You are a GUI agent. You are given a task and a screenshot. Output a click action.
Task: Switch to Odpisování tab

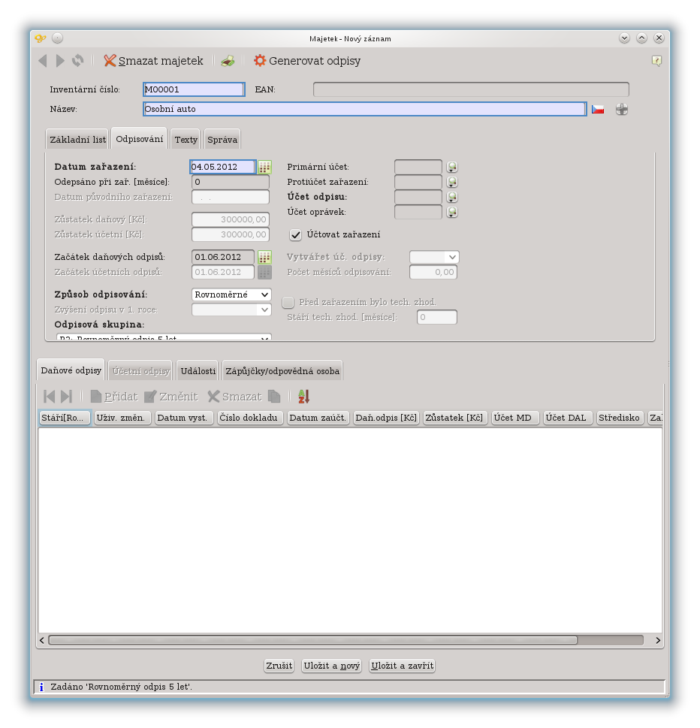(x=139, y=139)
